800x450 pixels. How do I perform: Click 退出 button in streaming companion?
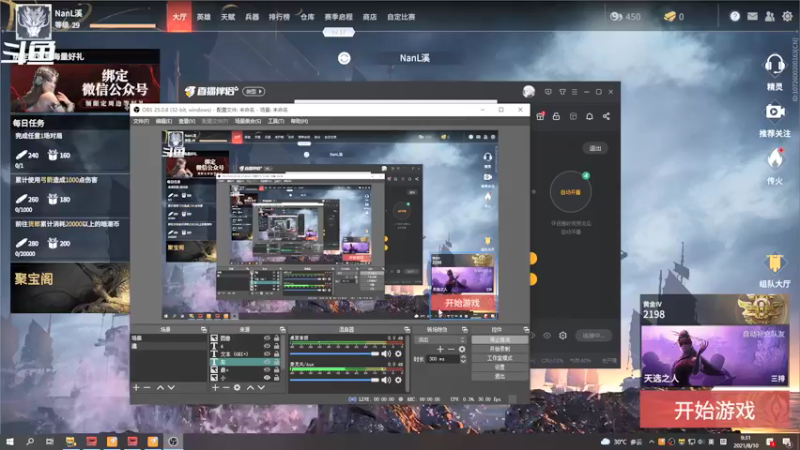click(595, 148)
